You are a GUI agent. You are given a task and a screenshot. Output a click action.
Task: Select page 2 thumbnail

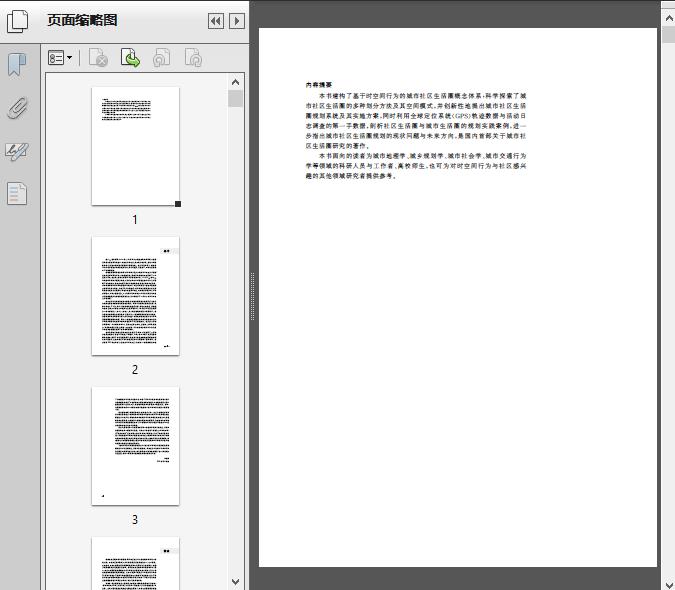[135, 296]
